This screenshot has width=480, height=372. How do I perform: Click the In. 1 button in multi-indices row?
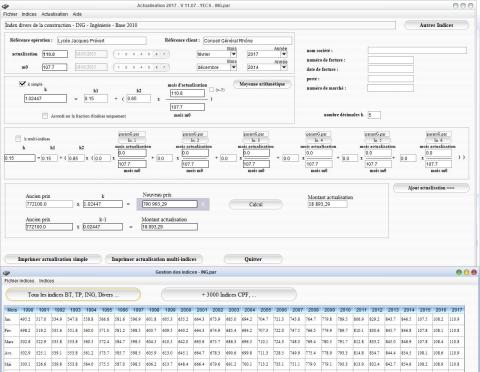click(132, 140)
